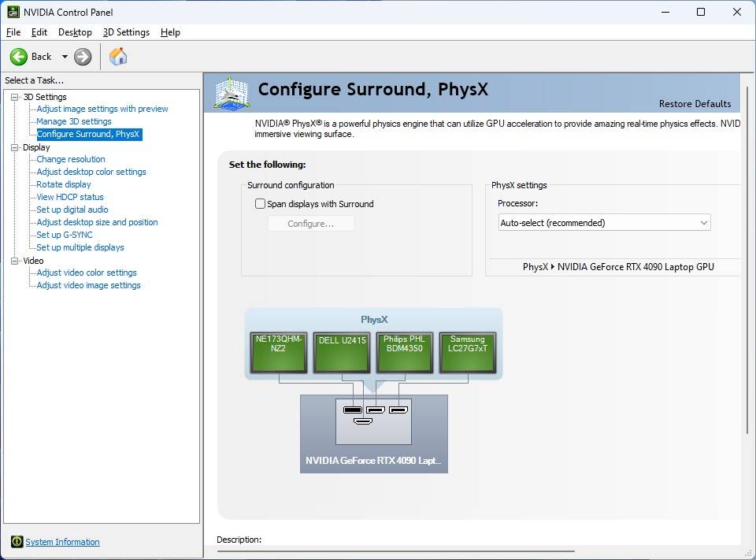This screenshot has width=756, height=560.
Task: Enable Span displays with Surround checkbox
Action: [261, 204]
